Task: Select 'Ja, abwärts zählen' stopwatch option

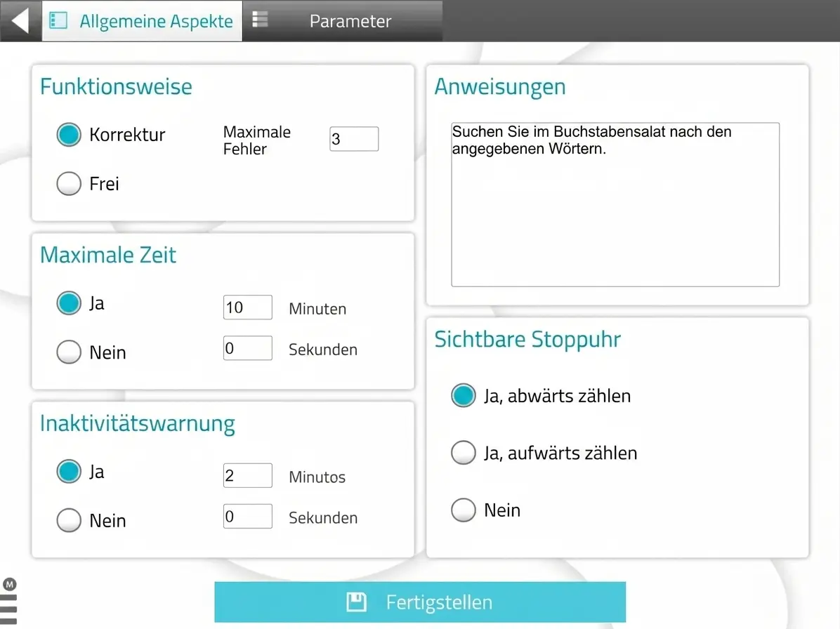Action: click(x=464, y=396)
